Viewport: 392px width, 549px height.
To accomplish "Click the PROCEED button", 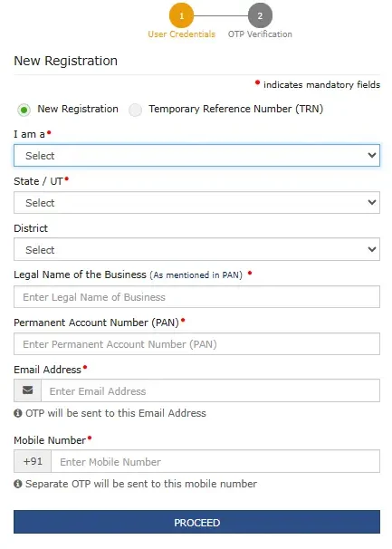I will (x=196, y=522).
